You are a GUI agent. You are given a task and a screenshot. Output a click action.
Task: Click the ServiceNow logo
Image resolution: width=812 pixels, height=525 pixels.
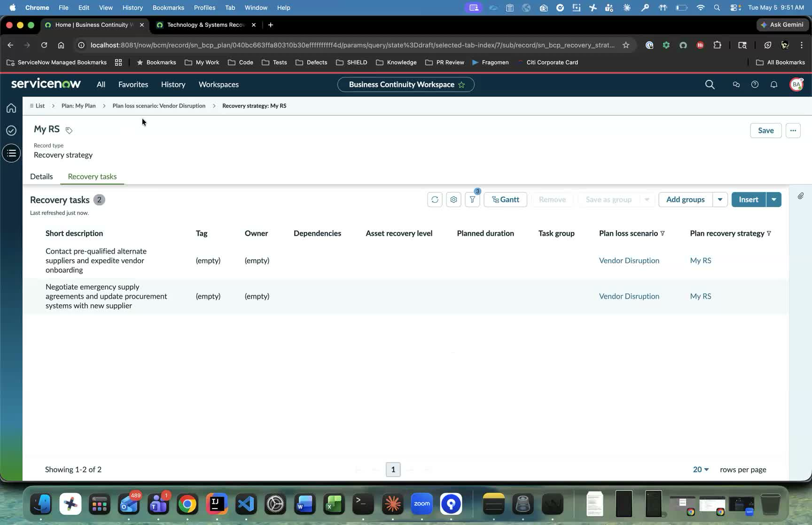click(46, 84)
